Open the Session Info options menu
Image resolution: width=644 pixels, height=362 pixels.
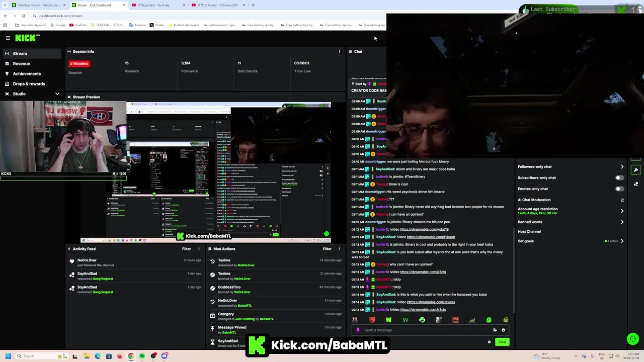click(339, 51)
